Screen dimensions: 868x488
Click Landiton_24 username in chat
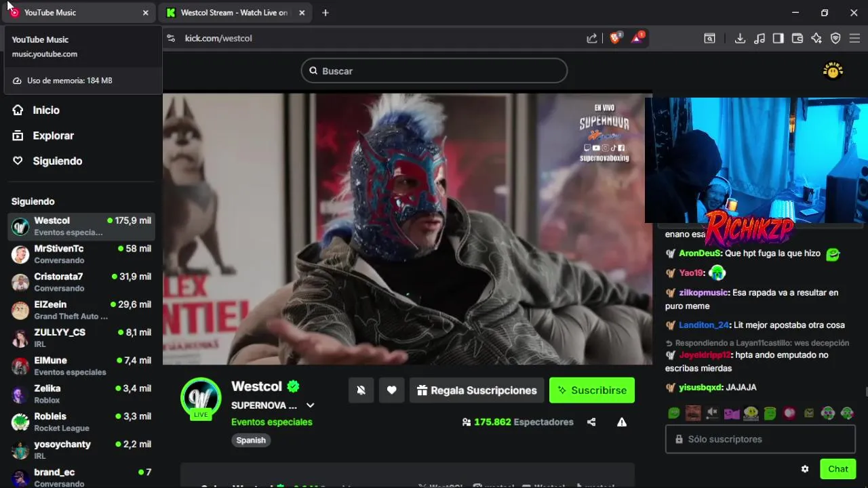pos(704,325)
